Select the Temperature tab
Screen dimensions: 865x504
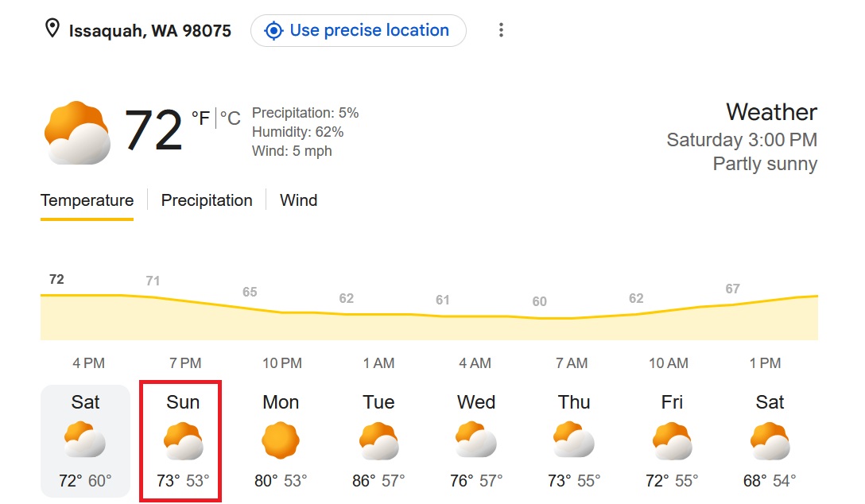pyautogui.click(x=87, y=200)
